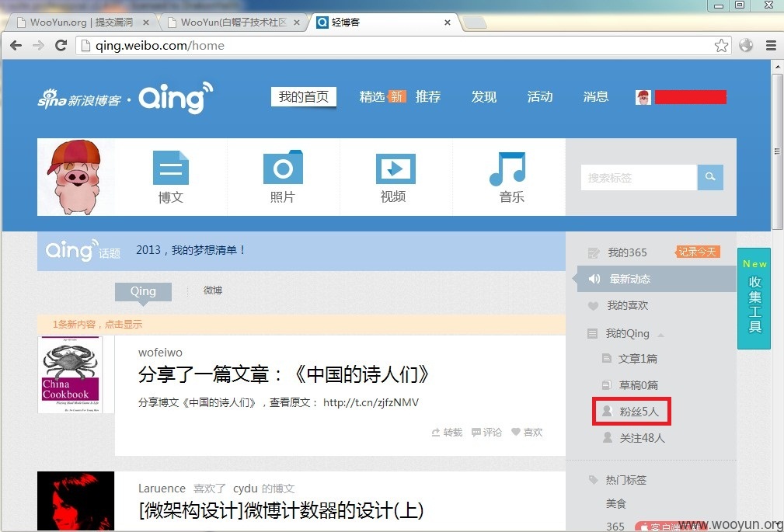Click the tag search magnifier button

click(710, 177)
